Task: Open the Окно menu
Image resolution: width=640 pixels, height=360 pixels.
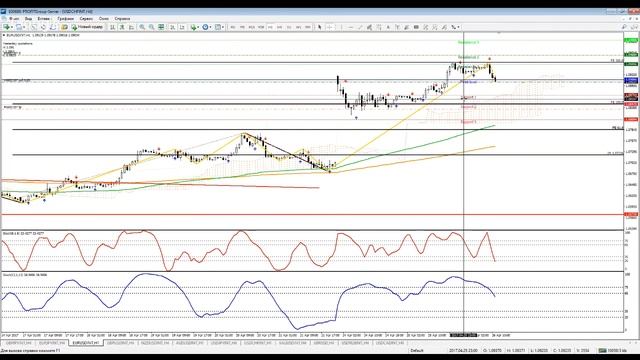Action: click(x=104, y=19)
